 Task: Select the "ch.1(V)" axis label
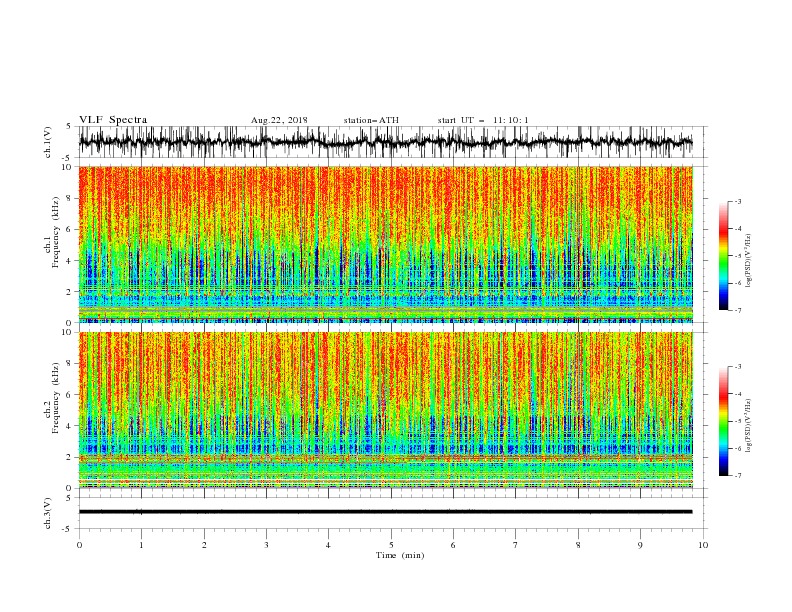pyautogui.click(x=48, y=142)
